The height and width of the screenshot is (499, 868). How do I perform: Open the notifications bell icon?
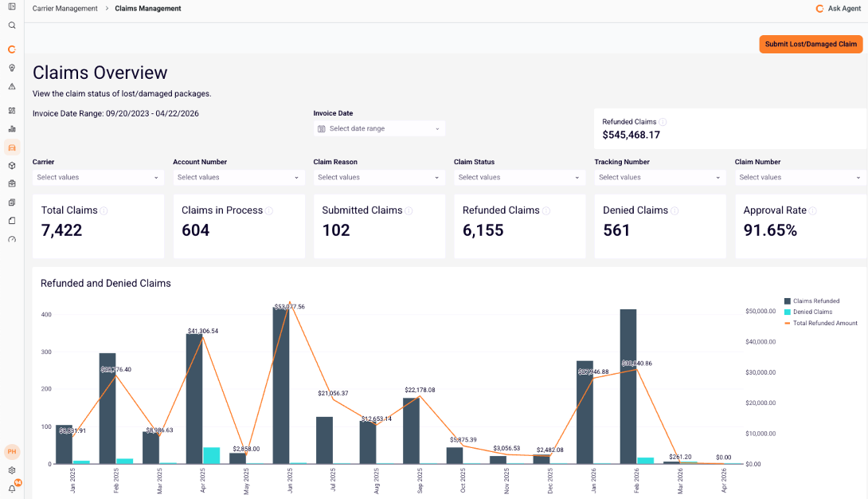pos(12,489)
